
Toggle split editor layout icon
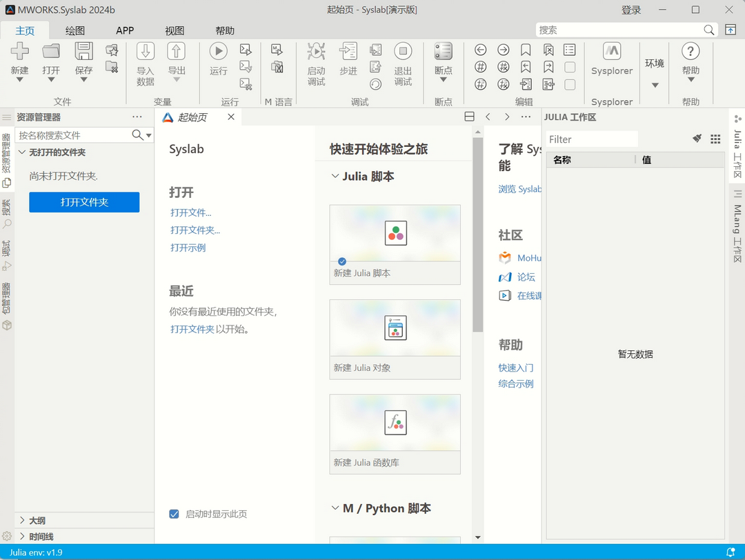470,117
